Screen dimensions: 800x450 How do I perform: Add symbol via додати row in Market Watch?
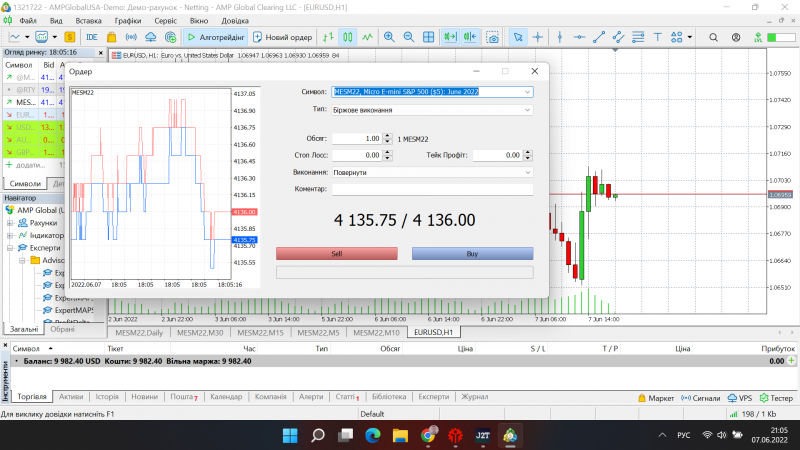(26, 165)
